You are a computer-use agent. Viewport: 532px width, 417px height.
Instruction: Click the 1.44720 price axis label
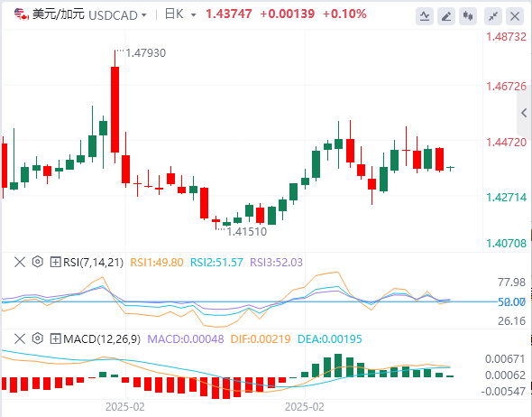pyautogui.click(x=506, y=142)
